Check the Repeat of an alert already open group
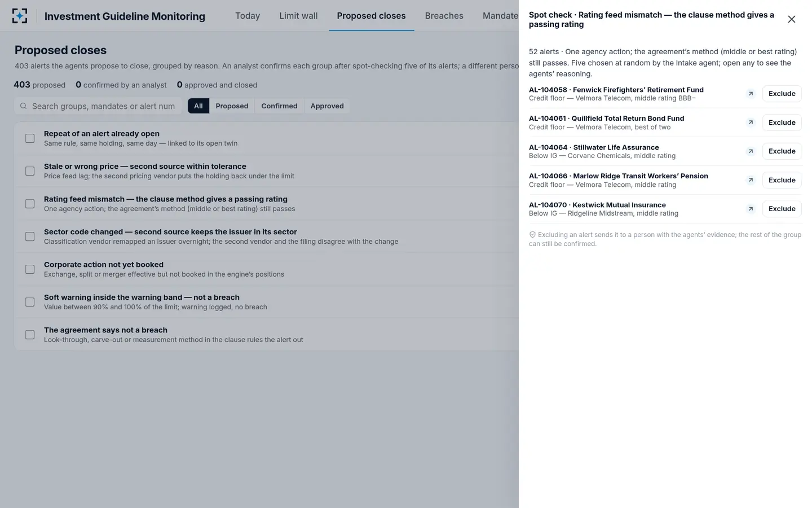This screenshot has height=508, width=812. 30,138
